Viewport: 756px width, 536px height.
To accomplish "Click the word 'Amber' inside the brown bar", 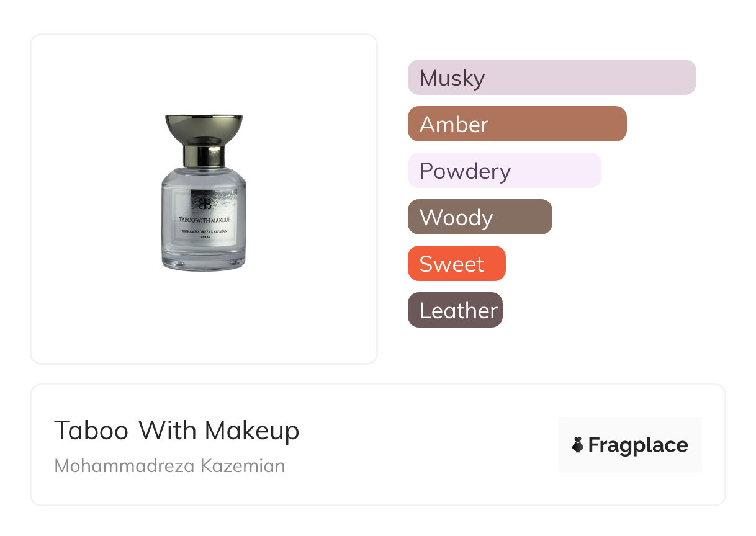I will [x=454, y=125].
